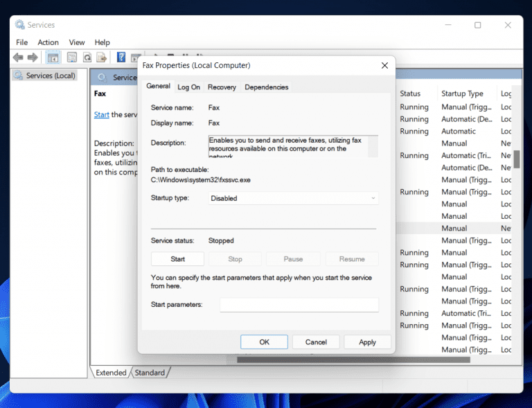Click the Back arrow in the toolbar
Image resolution: width=532 pixels, height=408 pixels.
18,57
